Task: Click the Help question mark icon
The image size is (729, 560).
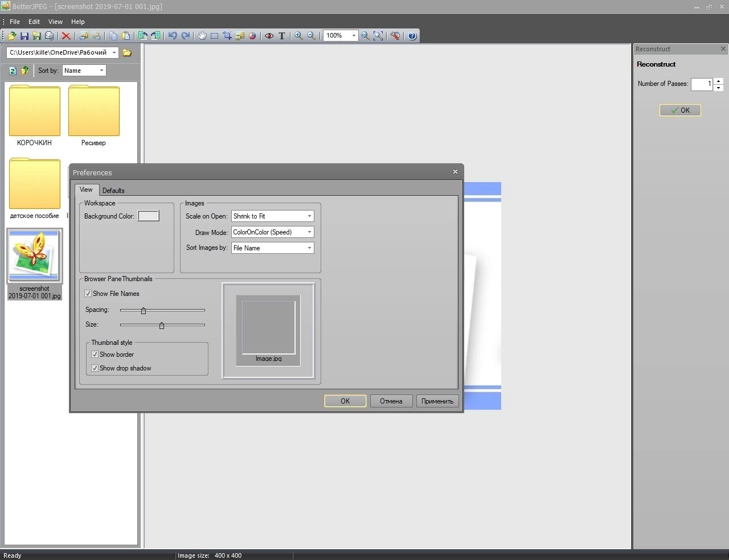Action: (412, 36)
